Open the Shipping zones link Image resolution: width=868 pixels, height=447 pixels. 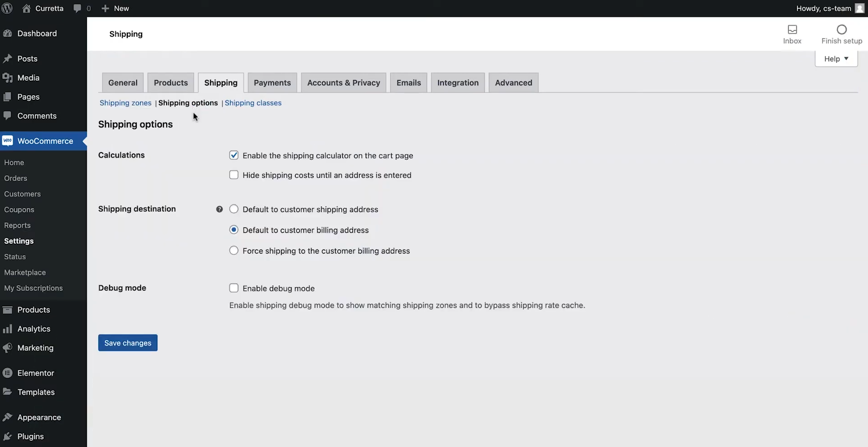[x=125, y=103]
